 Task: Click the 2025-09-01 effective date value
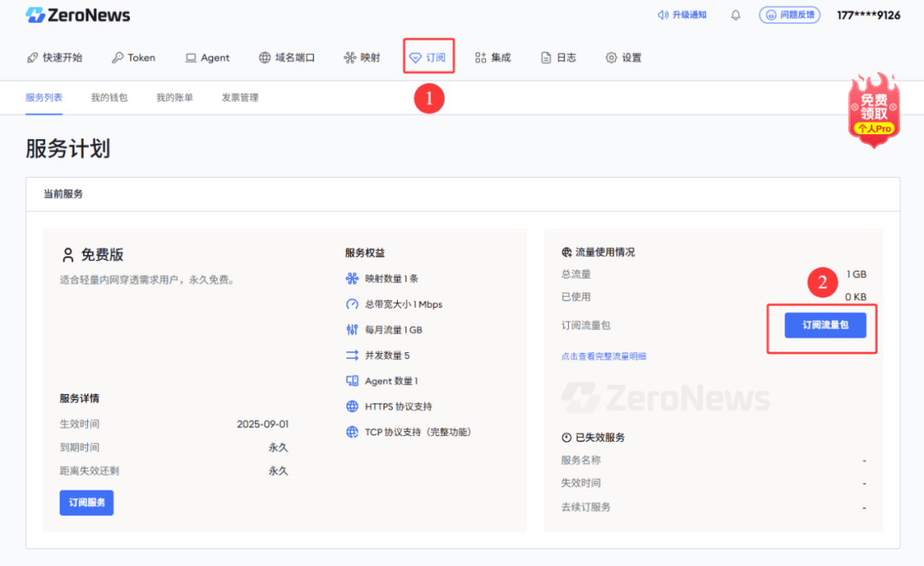263,424
